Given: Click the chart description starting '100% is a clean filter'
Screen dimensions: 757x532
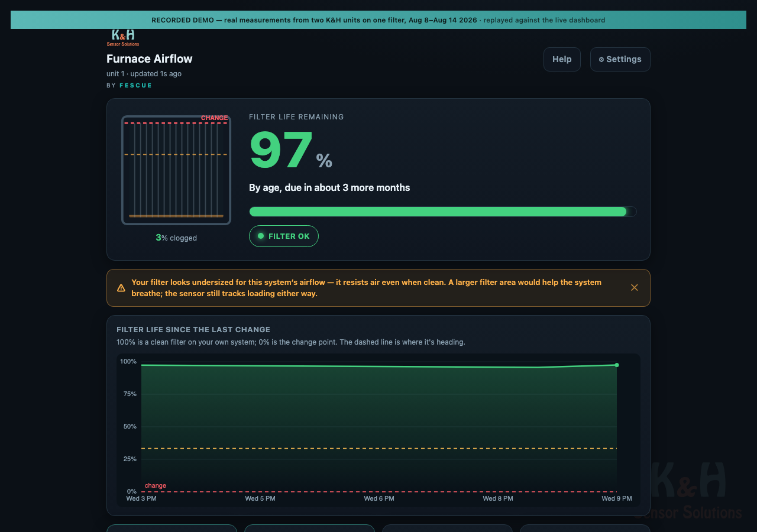Looking at the screenshot, I should (x=291, y=342).
